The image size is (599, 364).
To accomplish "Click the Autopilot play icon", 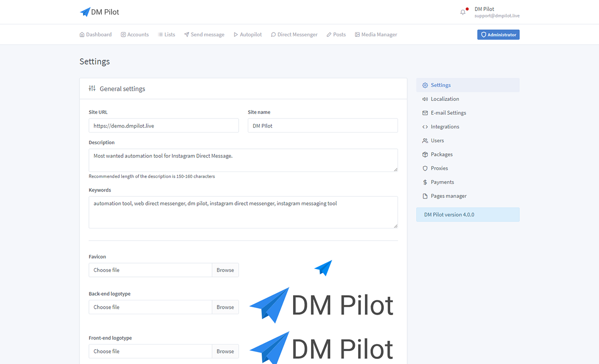I will click(236, 35).
